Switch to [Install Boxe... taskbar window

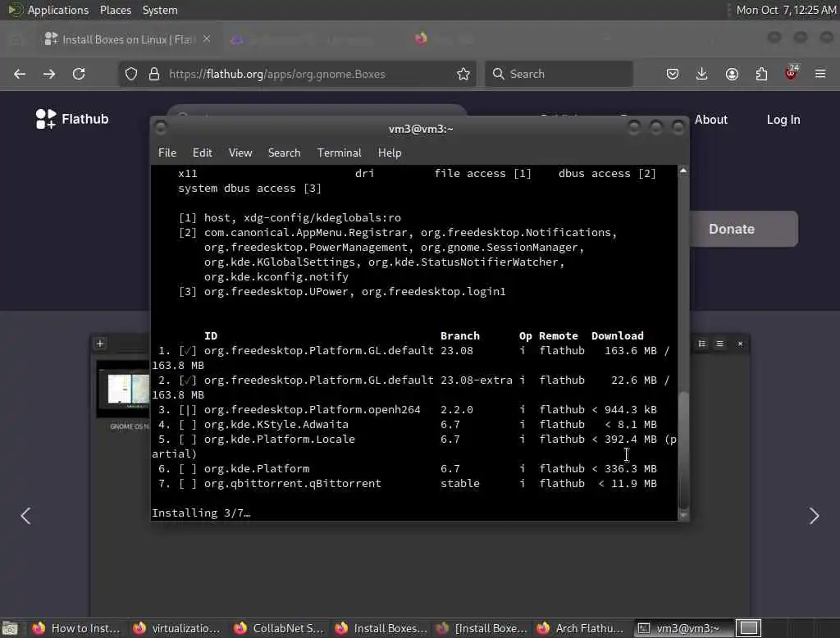[x=481, y=628]
